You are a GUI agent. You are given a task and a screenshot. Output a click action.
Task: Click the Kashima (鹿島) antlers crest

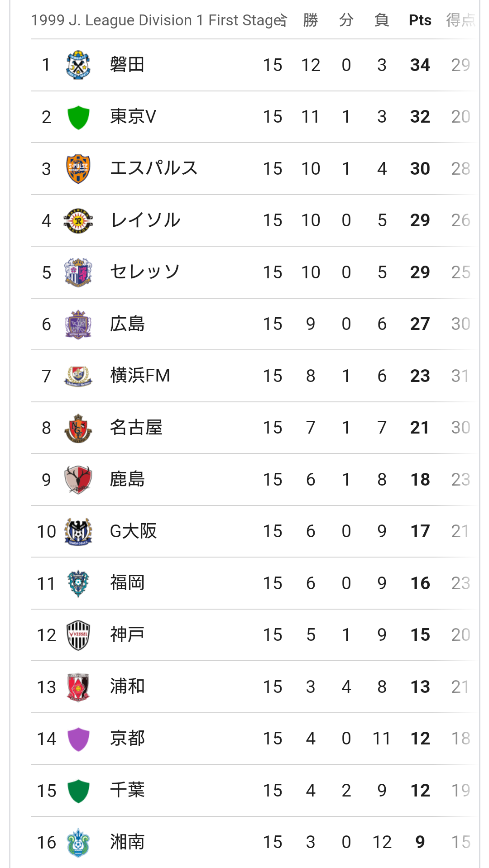tap(78, 480)
